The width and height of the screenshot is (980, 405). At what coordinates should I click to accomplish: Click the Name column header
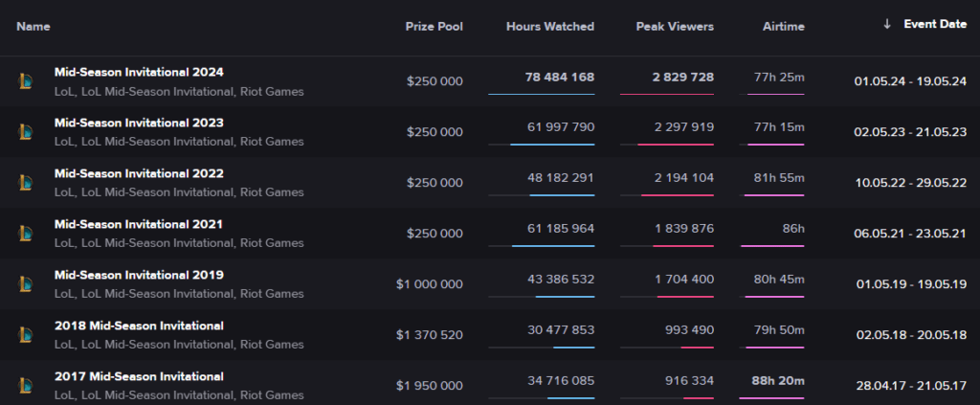(x=33, y=27)
